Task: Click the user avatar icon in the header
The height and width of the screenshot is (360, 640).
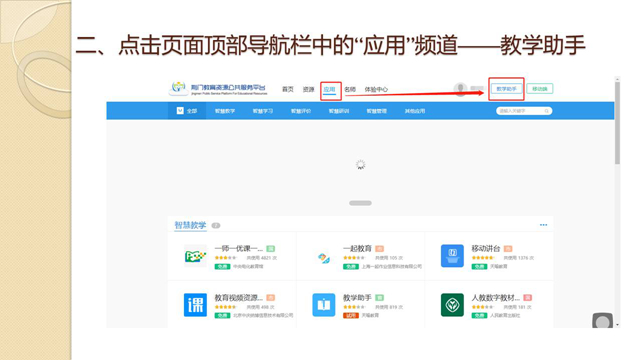Action: click(x=460, y=89)
